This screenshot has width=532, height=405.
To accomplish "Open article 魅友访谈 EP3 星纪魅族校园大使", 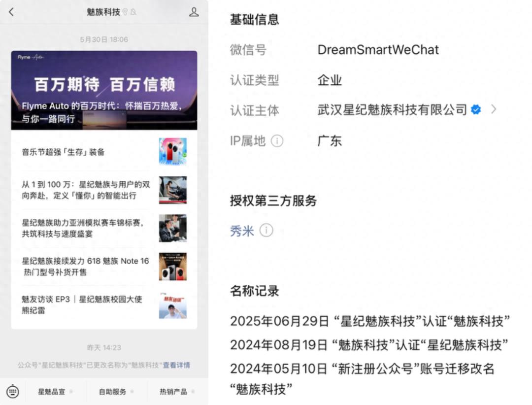I will (x=104, y=305).
